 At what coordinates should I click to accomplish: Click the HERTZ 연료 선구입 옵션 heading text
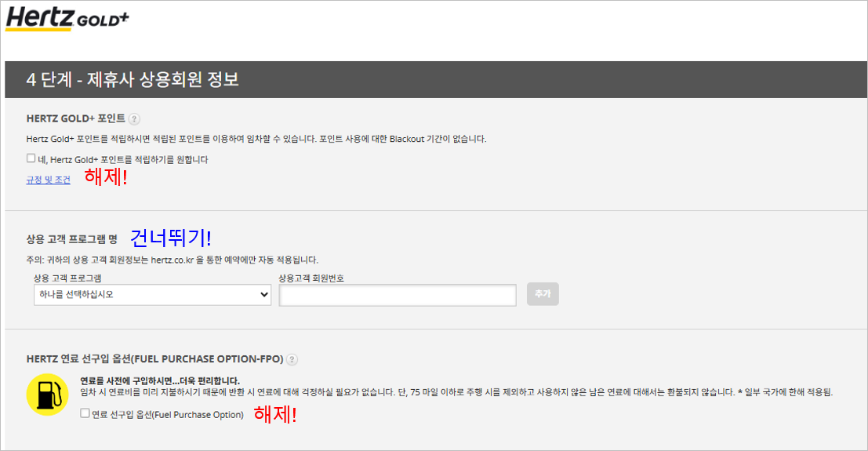pos(154,359)
